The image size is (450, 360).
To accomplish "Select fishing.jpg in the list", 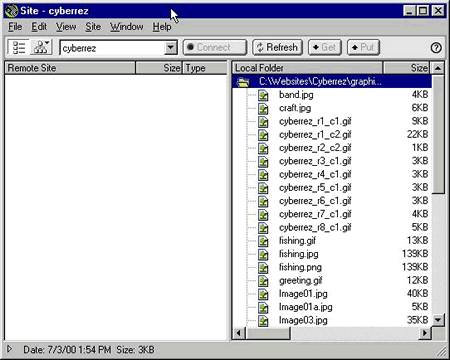I will click(298, 255).
